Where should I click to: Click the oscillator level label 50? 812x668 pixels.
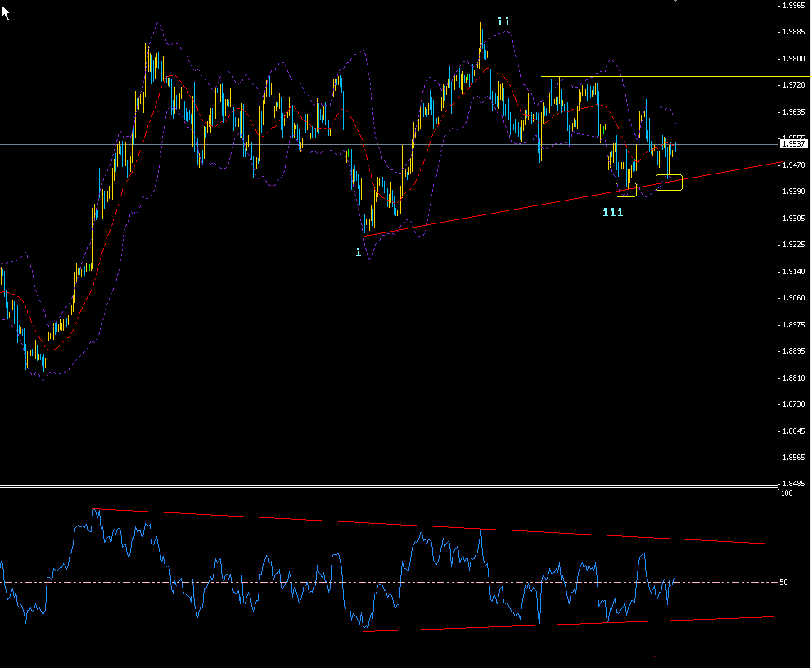coord(783,582)
